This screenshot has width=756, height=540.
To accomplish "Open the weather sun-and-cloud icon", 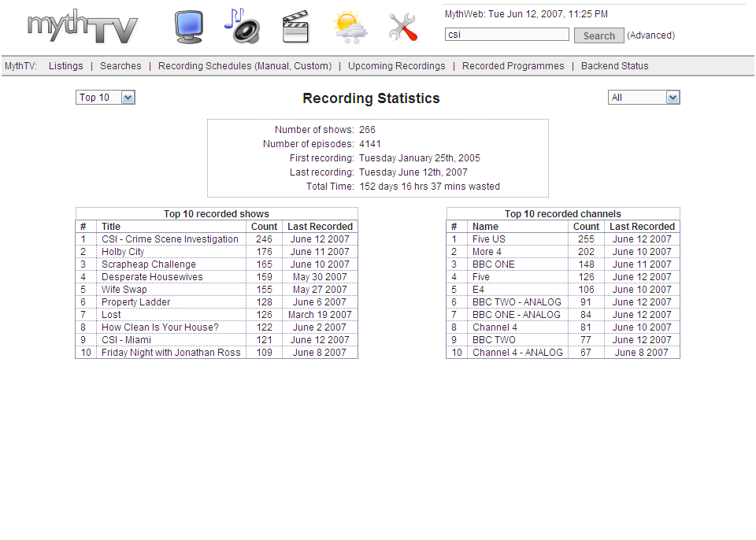I will click(x=350, y=28).
